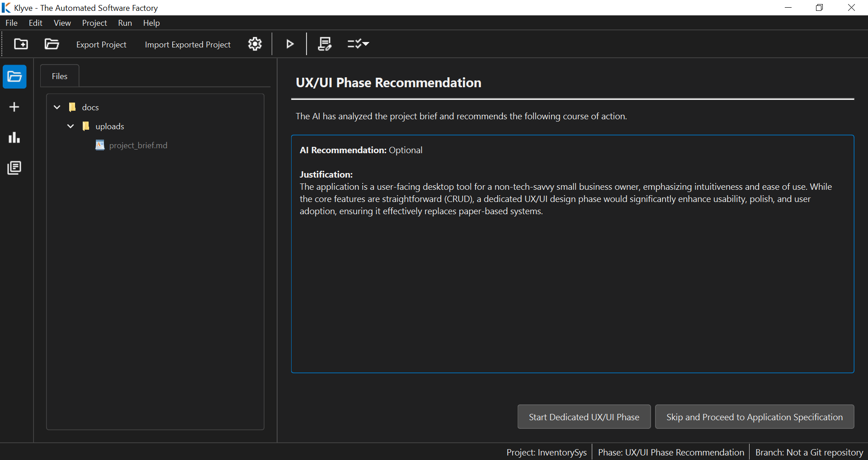
Task: Select project_brief.md in file tree
Action: (138, 145)
